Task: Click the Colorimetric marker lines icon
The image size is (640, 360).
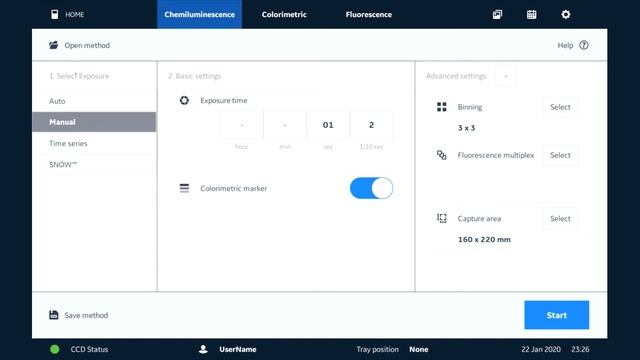Action: pyautogui.click(x=184, y=188)
